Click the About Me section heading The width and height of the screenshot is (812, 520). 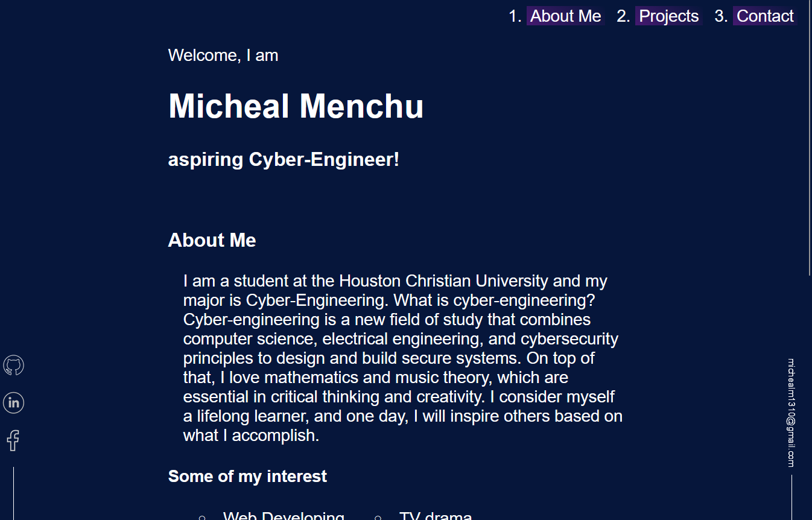212,240
